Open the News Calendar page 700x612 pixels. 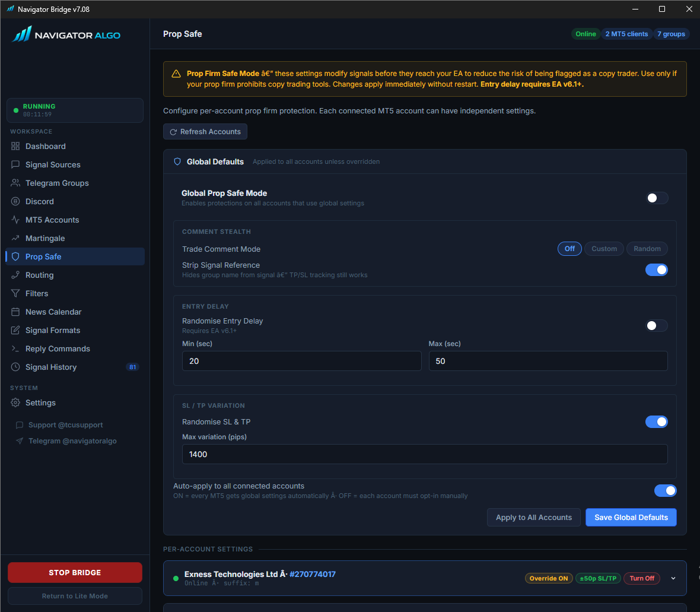point(75,312)
